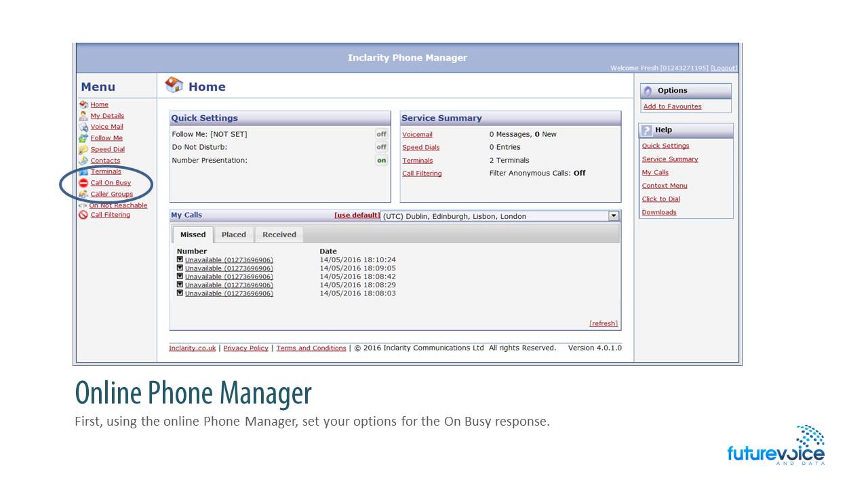Open the Contacts menu link
Screen dimensions: 868x488
click(105, 161)
